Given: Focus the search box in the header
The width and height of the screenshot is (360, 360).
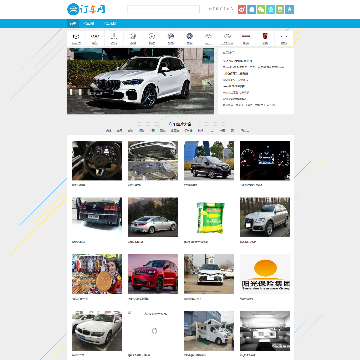Looking at the screenshot, I should coord(163,9).
